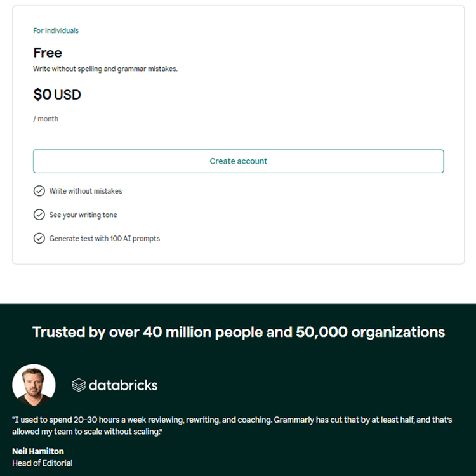Image resolution: width=476 pixels, height=476 pixels.
Task: Click the USD currency label
Action: tap(67, 95)
